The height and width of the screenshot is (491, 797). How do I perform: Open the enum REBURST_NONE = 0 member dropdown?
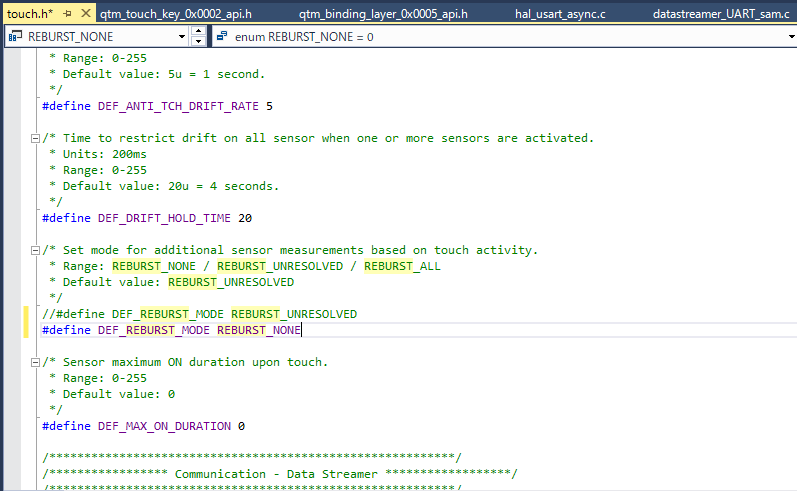tap(505, 37)
